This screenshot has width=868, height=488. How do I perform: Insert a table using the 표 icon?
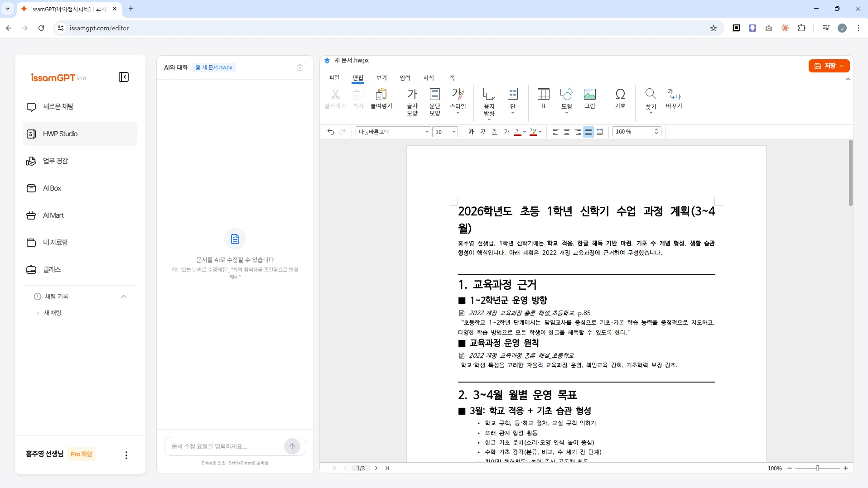(x=543, y=99)
